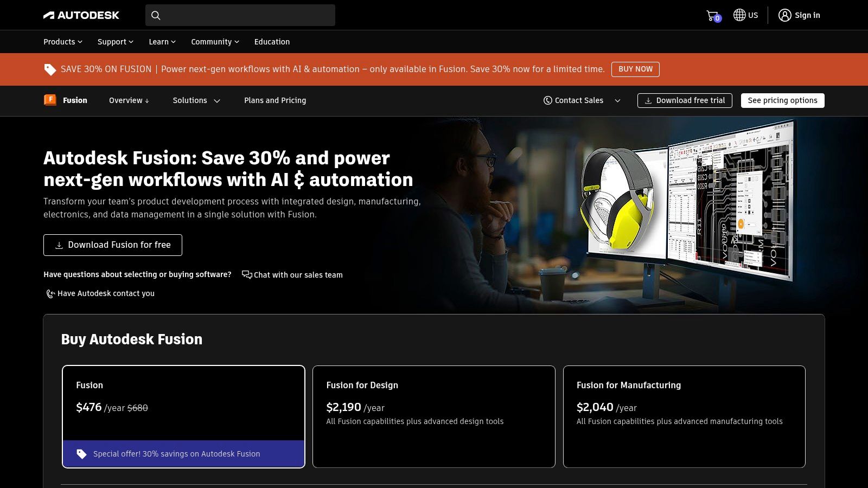The height and width of the screenshot is (488, 868).
Task: Open See pricing options
Action: (782, 100)
